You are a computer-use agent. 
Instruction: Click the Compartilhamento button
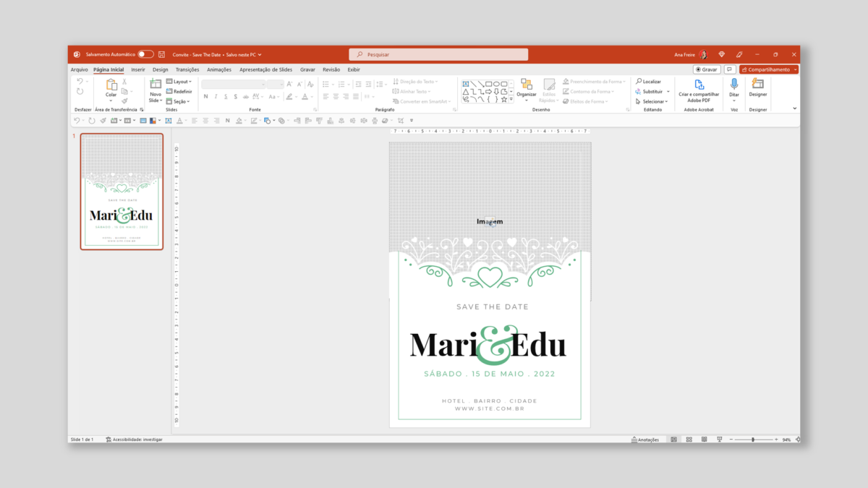pos(769,69)
